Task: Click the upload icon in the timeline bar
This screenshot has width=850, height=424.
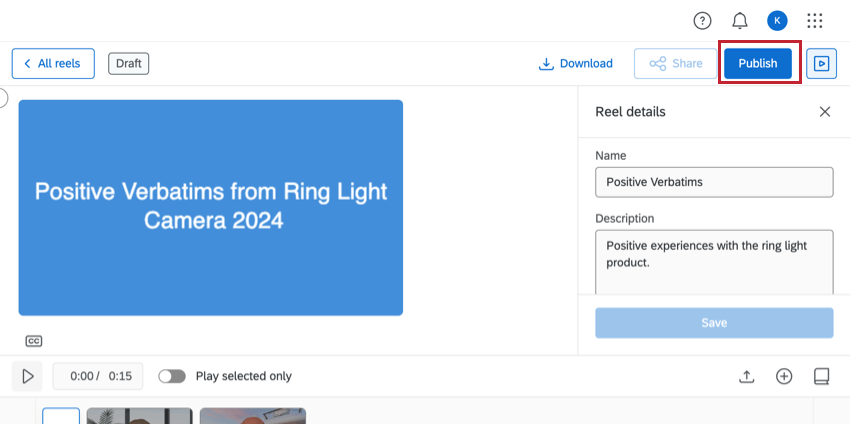Action: [x=746, y=376]
